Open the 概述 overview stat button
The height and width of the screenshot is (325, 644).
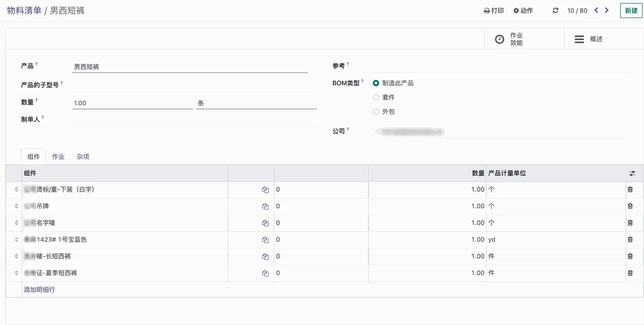tap(589, 39)
